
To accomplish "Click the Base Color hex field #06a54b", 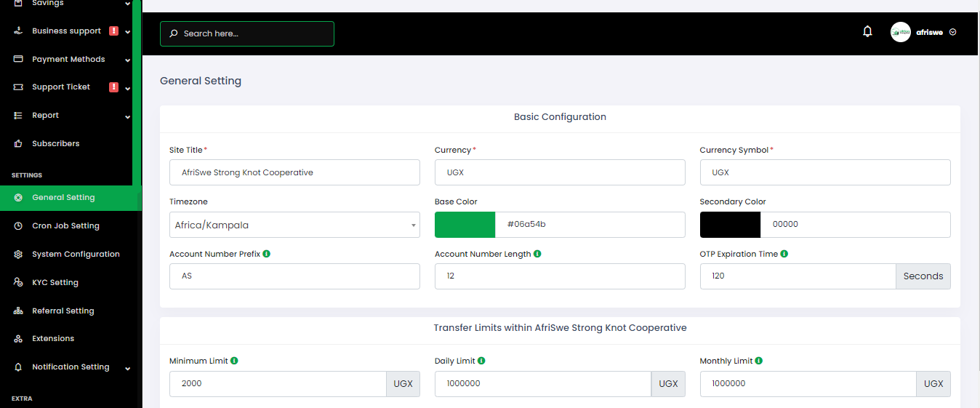I will (x=590, y=225).
